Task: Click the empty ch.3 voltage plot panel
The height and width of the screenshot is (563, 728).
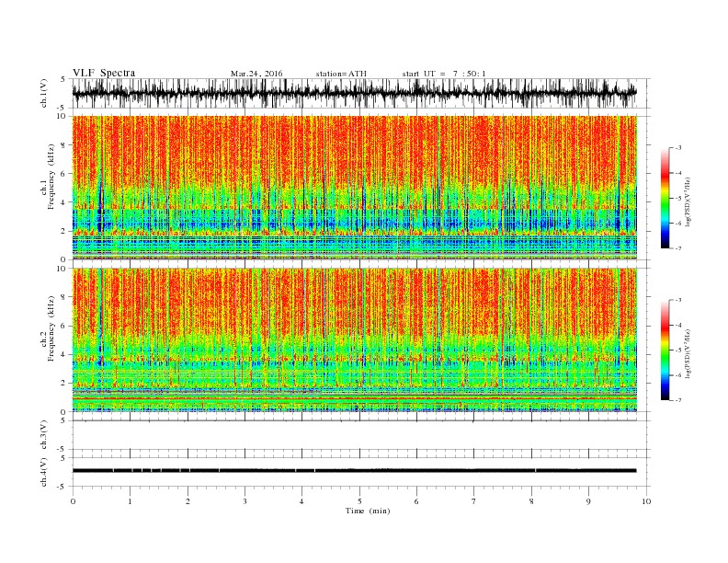Action: [x=361, y=435]
